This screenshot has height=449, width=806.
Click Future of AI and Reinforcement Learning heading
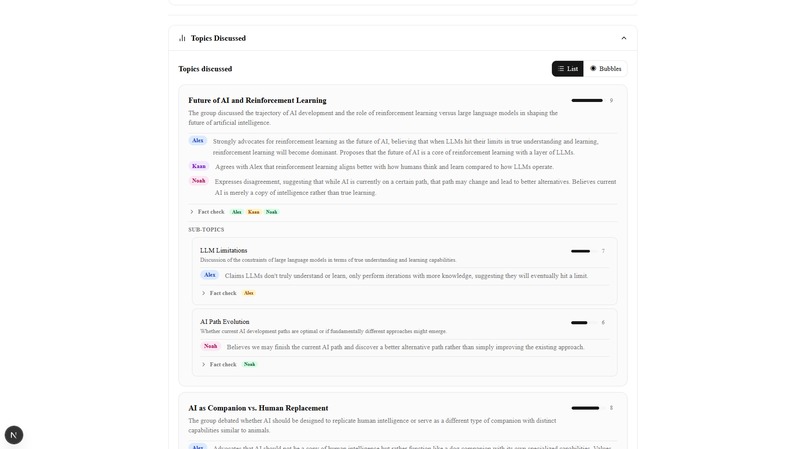click(x=257, y=100)
